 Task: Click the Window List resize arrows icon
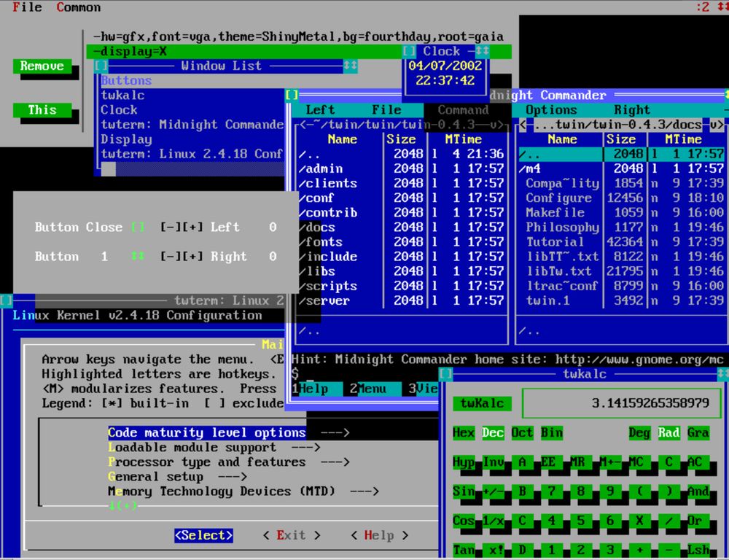(350, 66)
